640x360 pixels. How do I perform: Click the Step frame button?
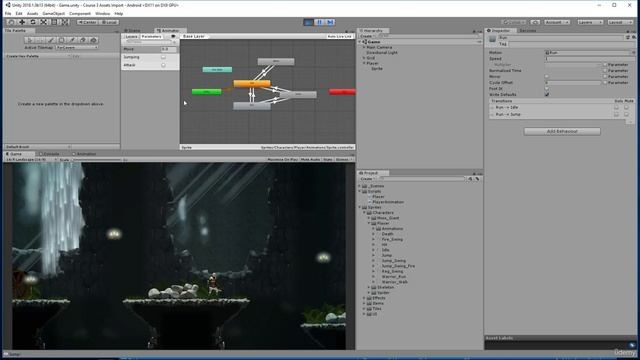pyautogui.click(x=330, y=22)
